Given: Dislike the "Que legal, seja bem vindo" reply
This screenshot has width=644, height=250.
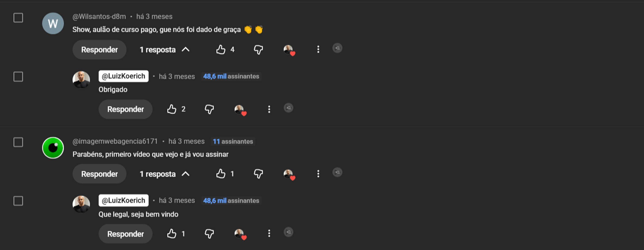Looking at the screenshot, I should [x=209, y=234].
